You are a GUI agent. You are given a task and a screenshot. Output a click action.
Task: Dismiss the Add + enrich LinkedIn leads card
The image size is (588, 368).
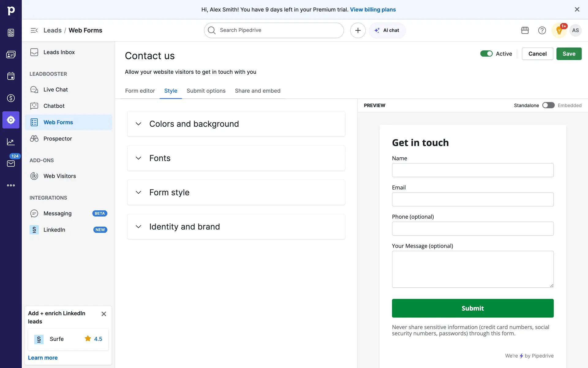(104, 314)
